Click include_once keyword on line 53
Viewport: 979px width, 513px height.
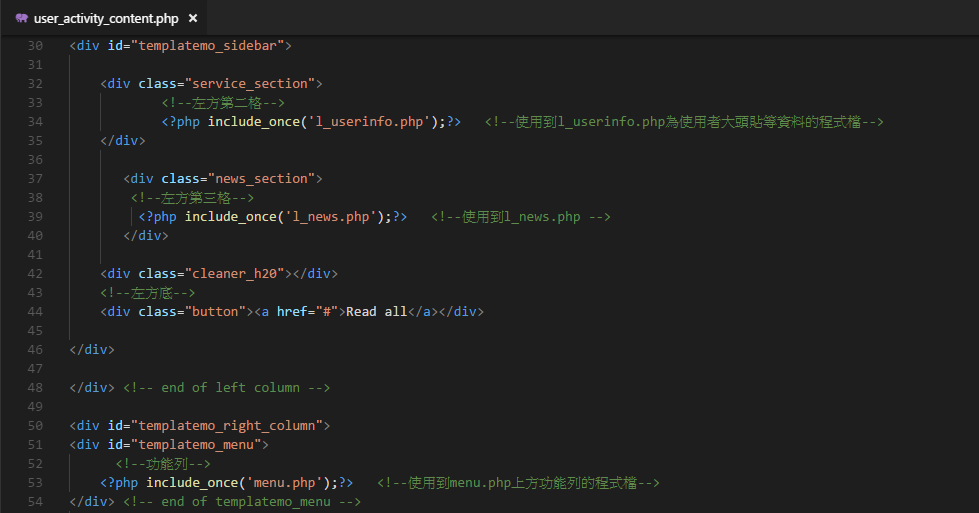[192, 482]
